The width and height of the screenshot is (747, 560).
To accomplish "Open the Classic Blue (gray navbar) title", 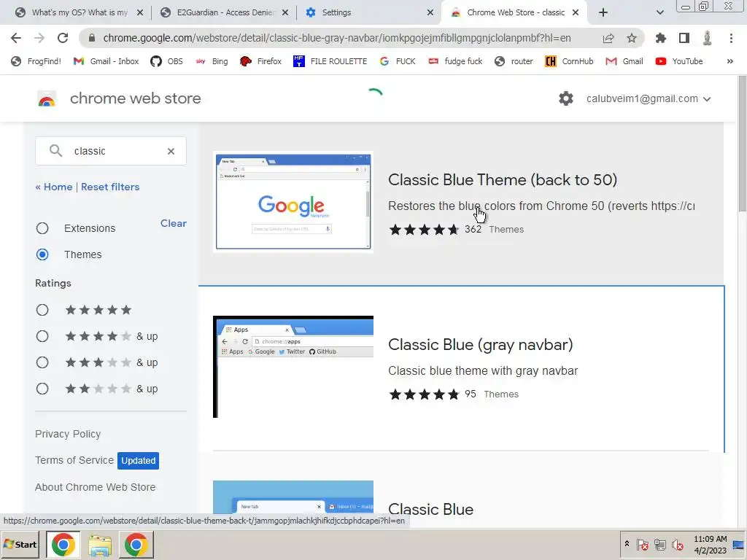I will point(480,345).
